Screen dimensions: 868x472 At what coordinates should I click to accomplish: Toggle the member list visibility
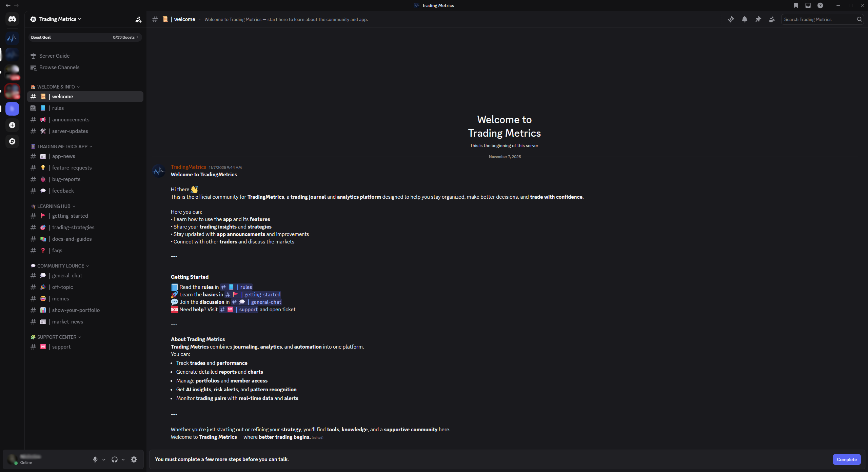point(772,19)
